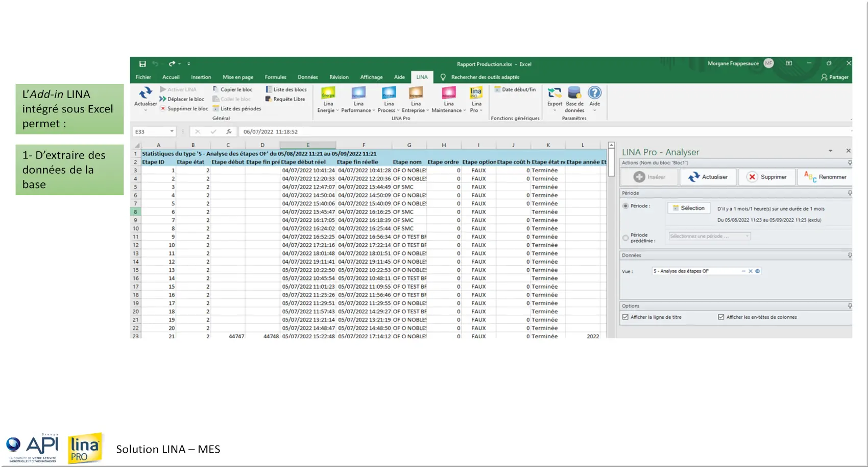Pin the Période section

click(x=850, y=193)
